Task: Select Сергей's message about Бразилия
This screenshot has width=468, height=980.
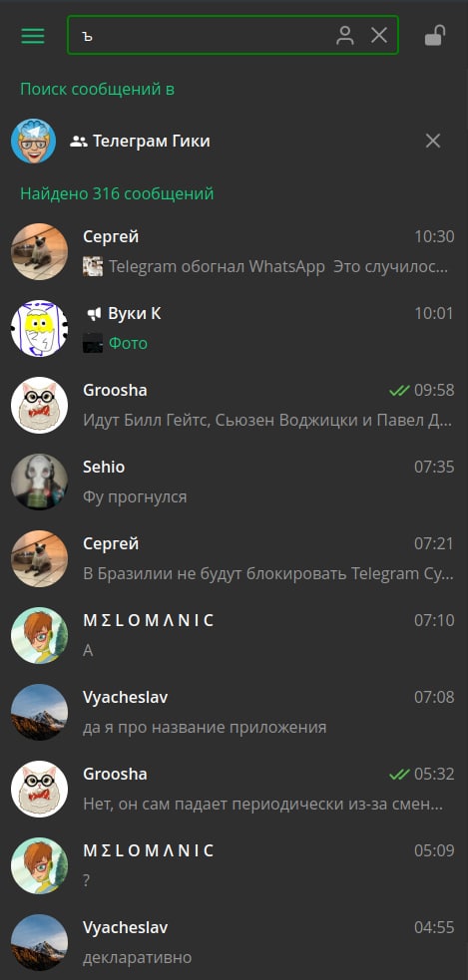Action: (x=234, y=559)
